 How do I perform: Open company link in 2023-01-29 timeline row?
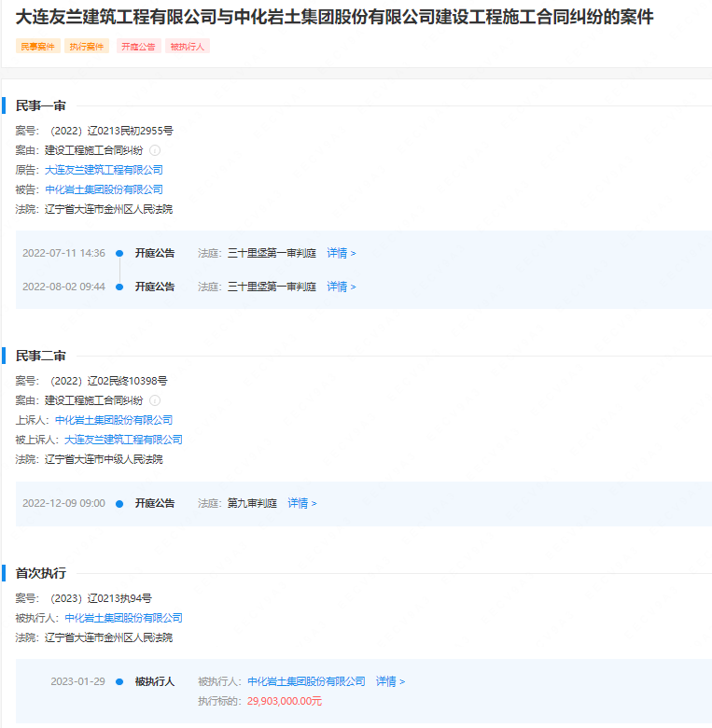306,681
